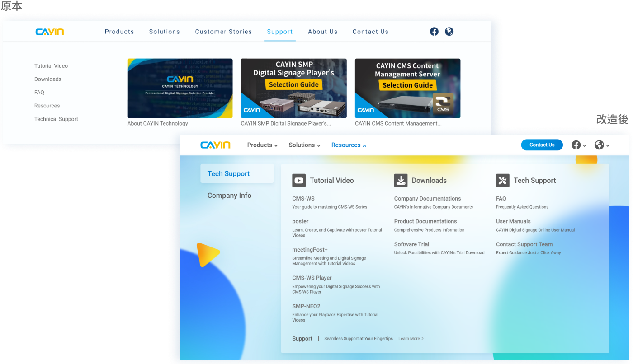Click the CAYIN logo in original navbar
633x364 pixels.
point(50,32)
